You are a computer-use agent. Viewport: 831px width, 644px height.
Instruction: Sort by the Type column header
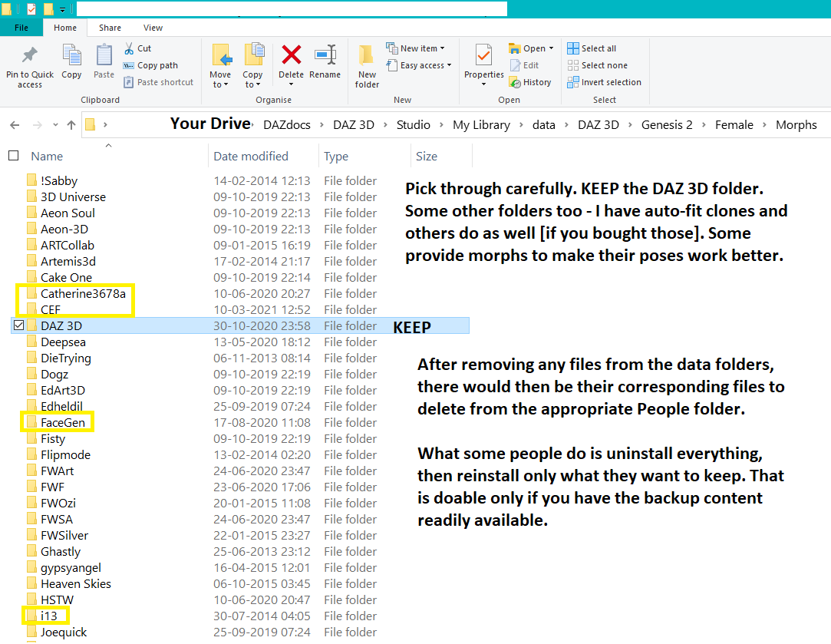coord(336,157)
